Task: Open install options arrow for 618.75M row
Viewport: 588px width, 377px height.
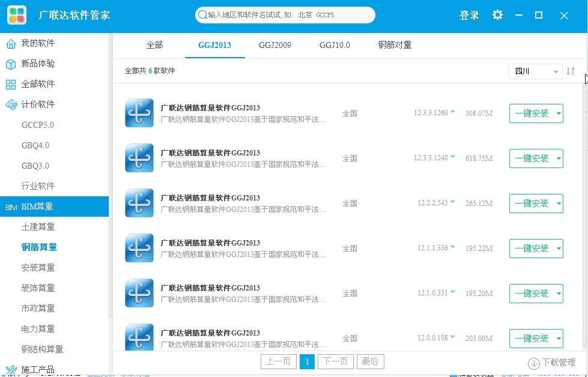Action: [559, 158]
